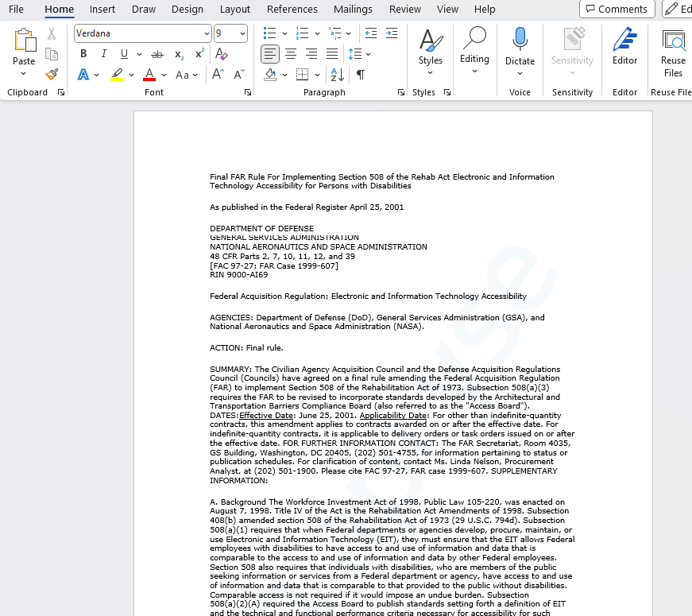
Task: Select center alignment
Action: pos(290,54)
